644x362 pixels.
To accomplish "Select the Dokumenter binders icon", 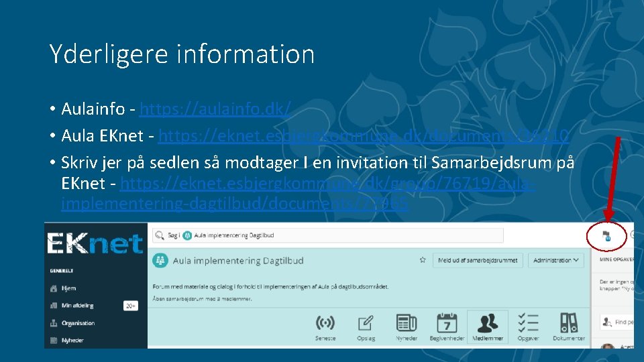I will tap(569, 322).
